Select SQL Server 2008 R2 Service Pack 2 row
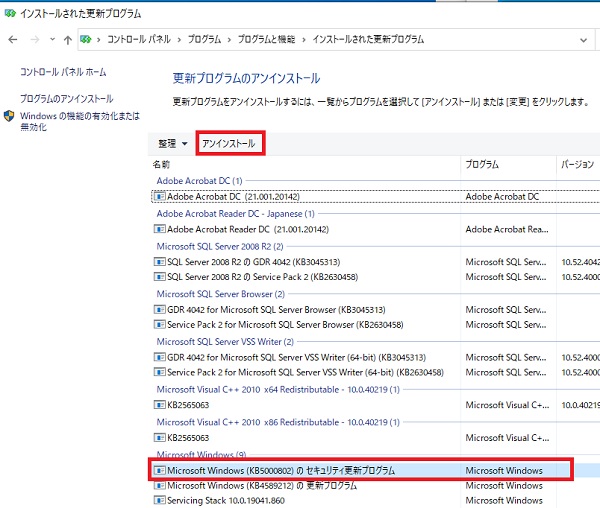This screenshot has width=600, height=508. tap(376, 277)
